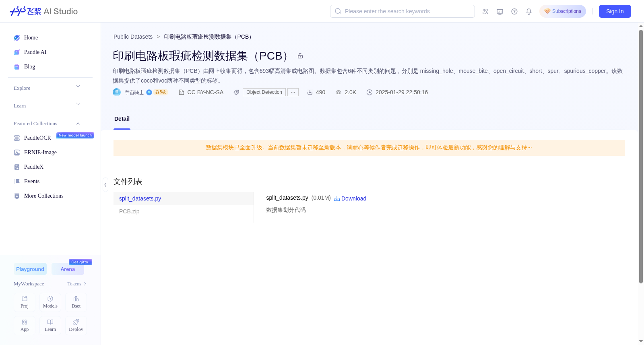Collapse the left sidebar with the arrow handle

click(105, 185)
